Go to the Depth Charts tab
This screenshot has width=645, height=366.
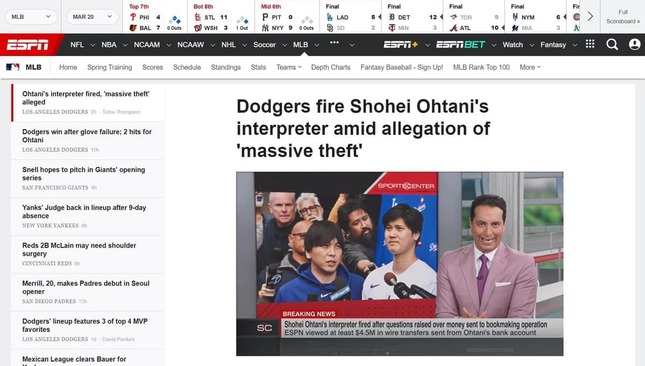[x=331, y=67]
